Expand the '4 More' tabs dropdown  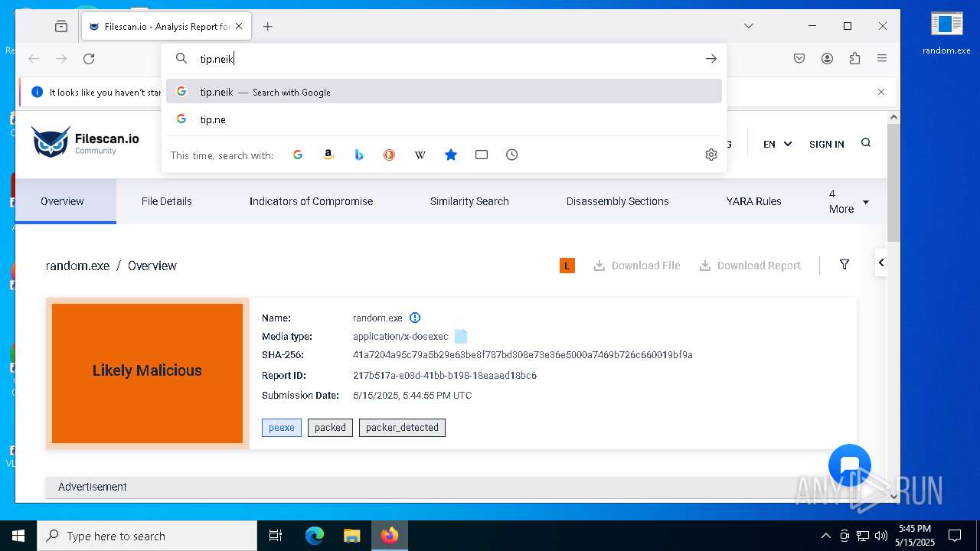848,201
